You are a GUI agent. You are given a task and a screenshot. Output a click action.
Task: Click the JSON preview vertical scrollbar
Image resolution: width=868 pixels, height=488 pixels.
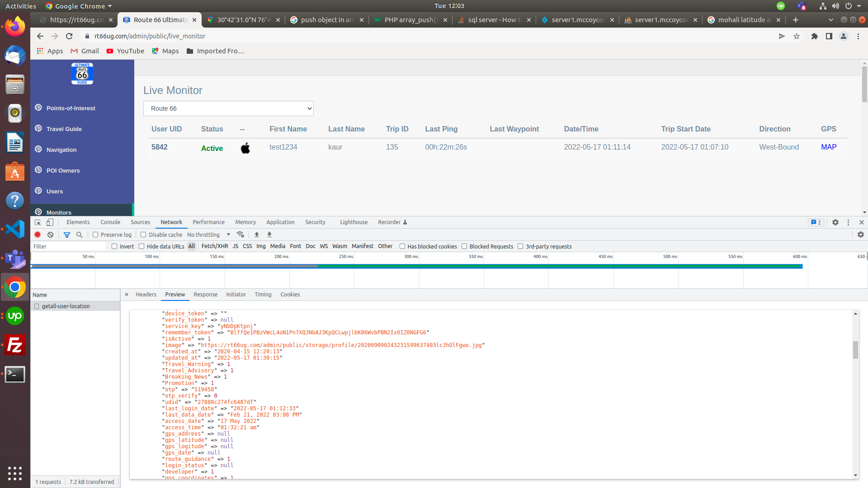[855, 350]
